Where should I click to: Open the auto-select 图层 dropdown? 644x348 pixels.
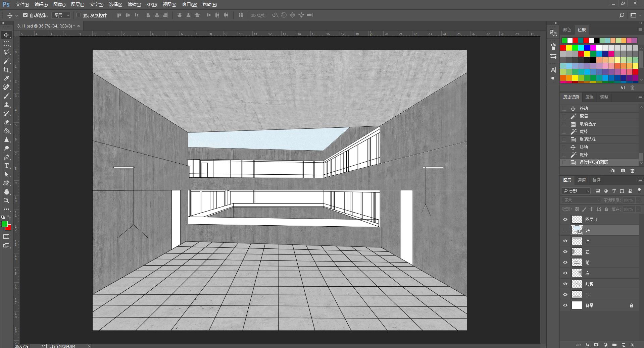coord(61,15)
